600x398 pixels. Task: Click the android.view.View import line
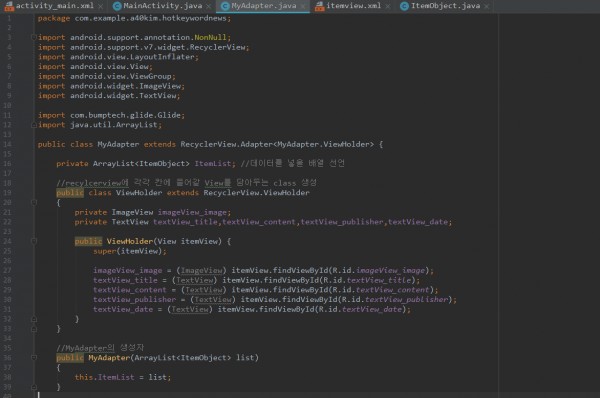tap(95, 67)
